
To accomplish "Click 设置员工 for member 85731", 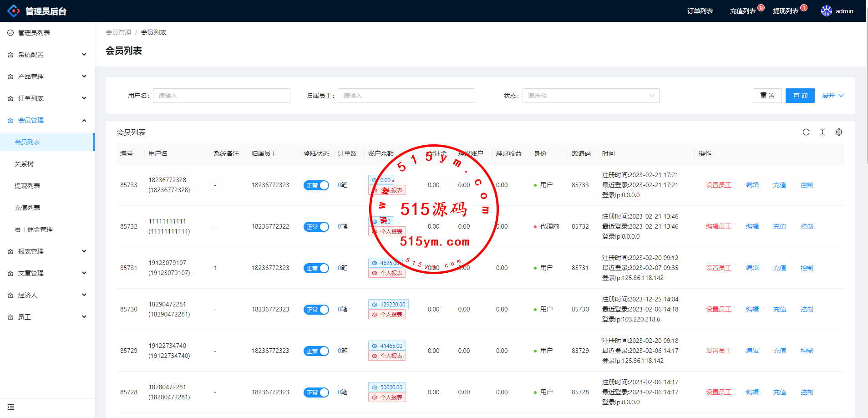I will [x=718, y=268].
